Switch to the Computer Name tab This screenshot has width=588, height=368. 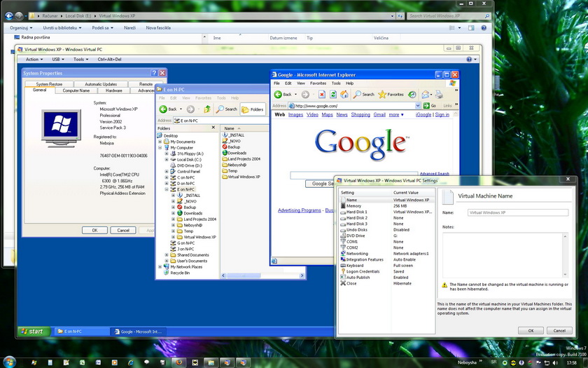click(x=76, y=90)
